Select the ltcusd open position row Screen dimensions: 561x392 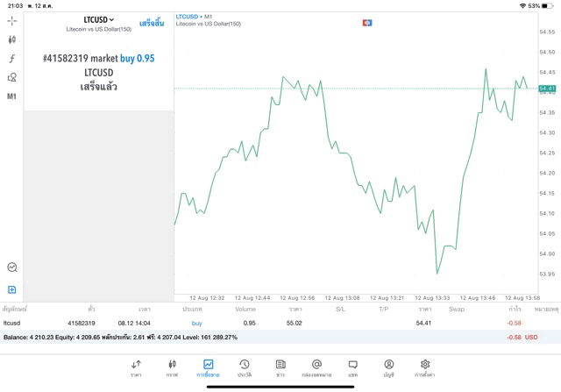click(x=263, y=324)
